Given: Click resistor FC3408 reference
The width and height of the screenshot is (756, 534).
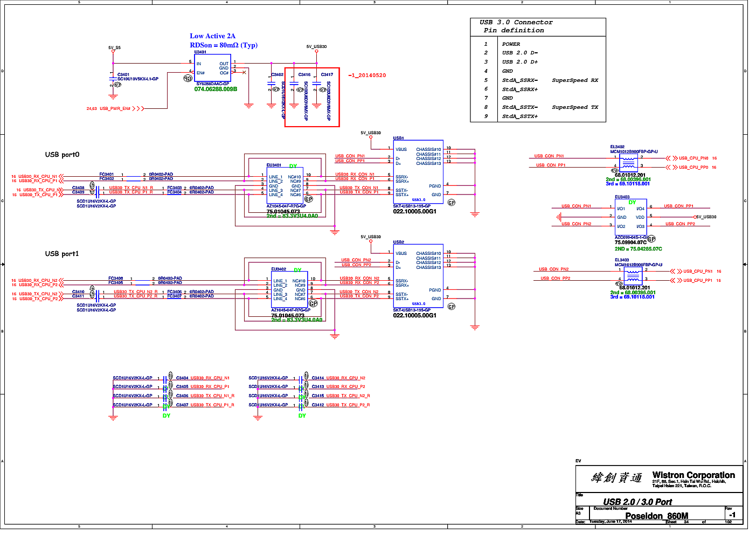Looking at the screenshot, I should [115, 279].
